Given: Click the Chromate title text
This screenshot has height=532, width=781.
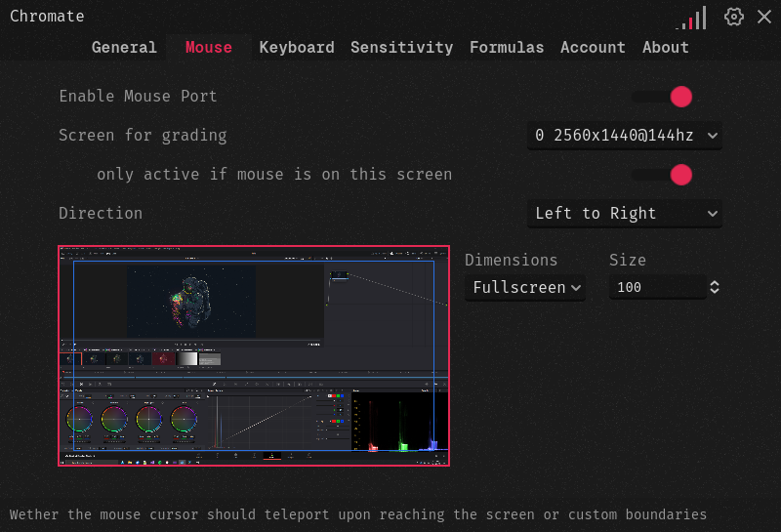Looking at the screenshot, I should [x=47, y=17].
